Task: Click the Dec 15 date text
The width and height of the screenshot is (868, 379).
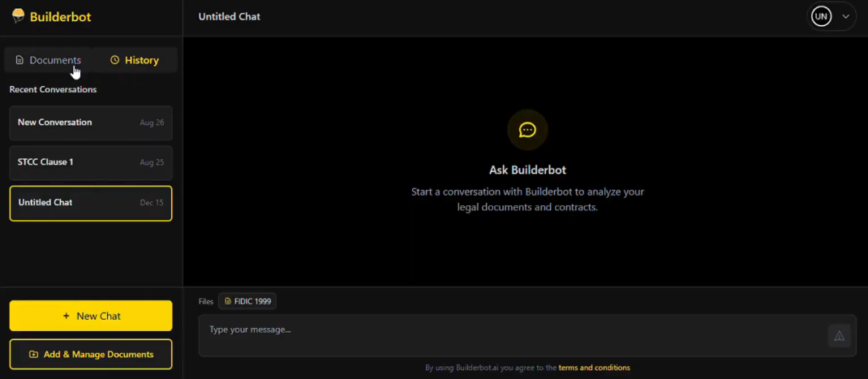Action: [152, 203]
